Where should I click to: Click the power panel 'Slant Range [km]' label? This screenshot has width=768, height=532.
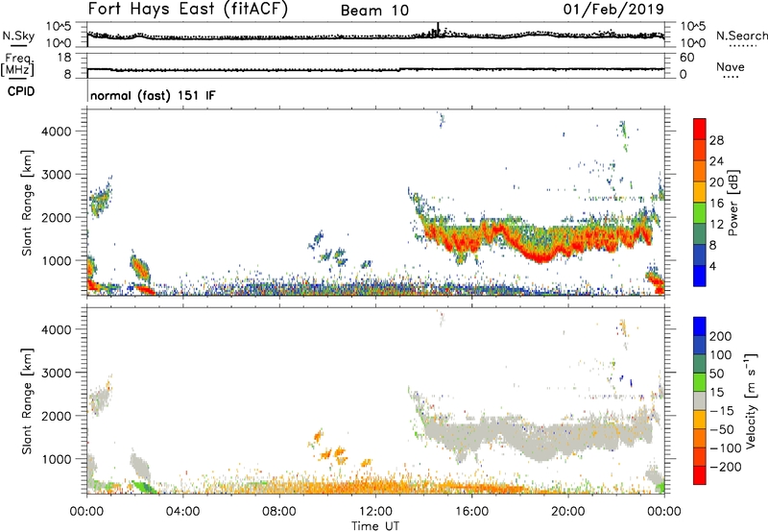[27, 203]
